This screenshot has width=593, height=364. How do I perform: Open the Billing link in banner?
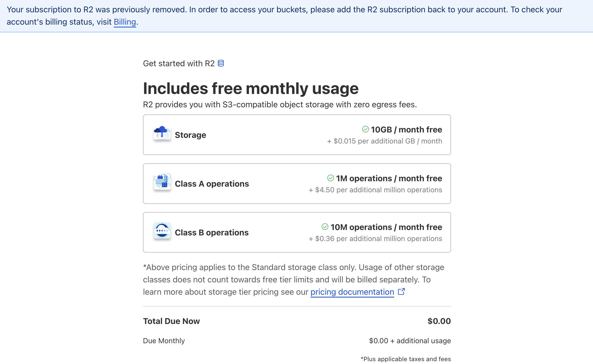(x=125, y=22)
